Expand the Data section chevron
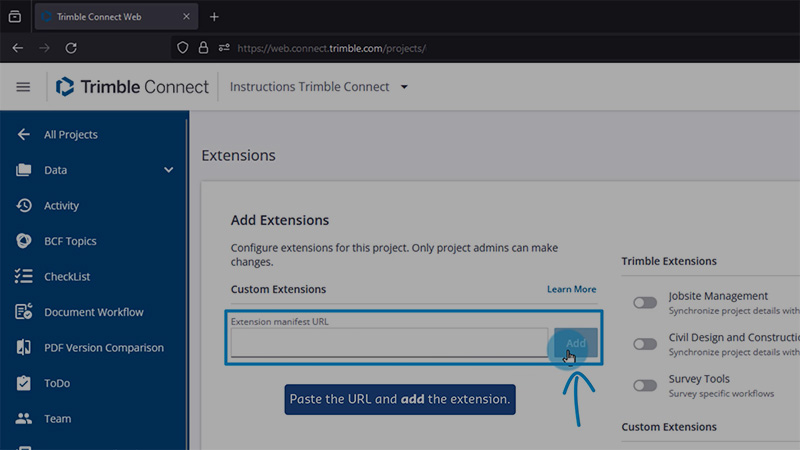This screenshot has width=800, height=450. pos(168,170)
